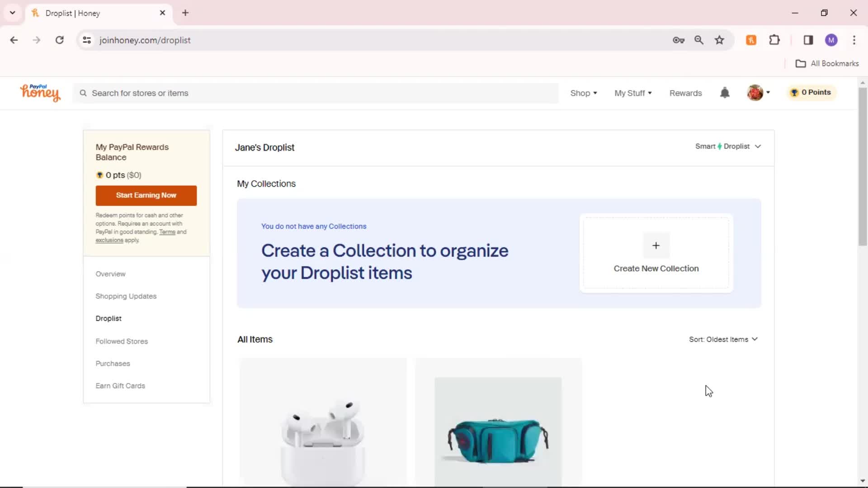Viewport: 868px width, 488px height.
Task: Open Earn Gift Cards in sidebar
Action: click(x=120, y=386)
